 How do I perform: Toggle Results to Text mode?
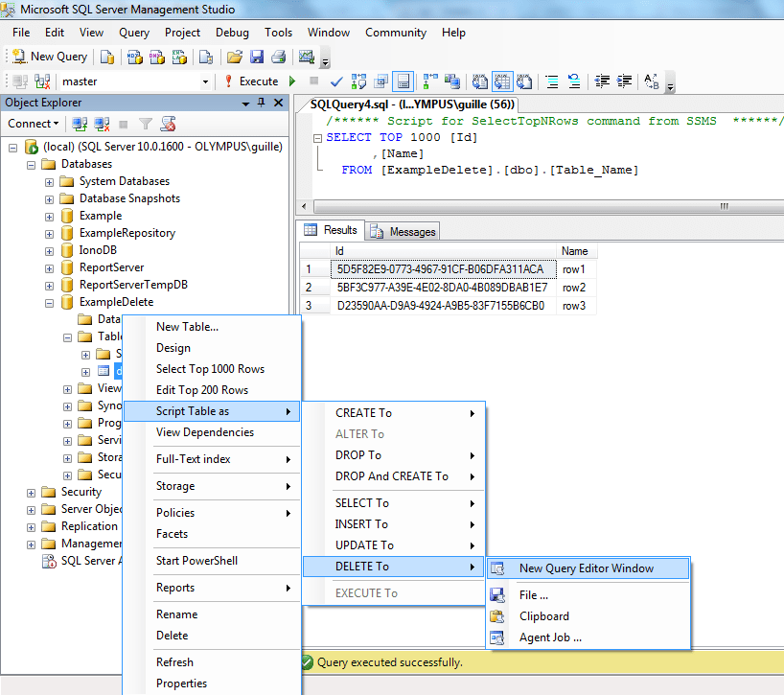tap(481, 81)
